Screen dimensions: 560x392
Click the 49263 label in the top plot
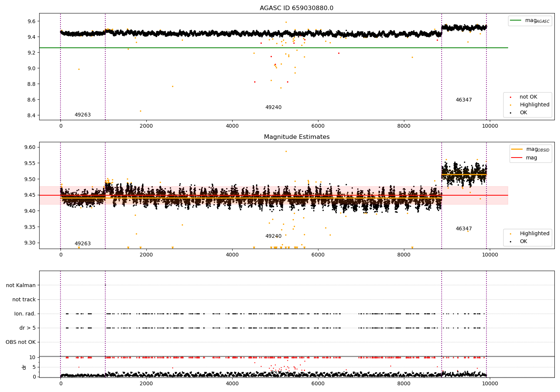tap(83, 115)
